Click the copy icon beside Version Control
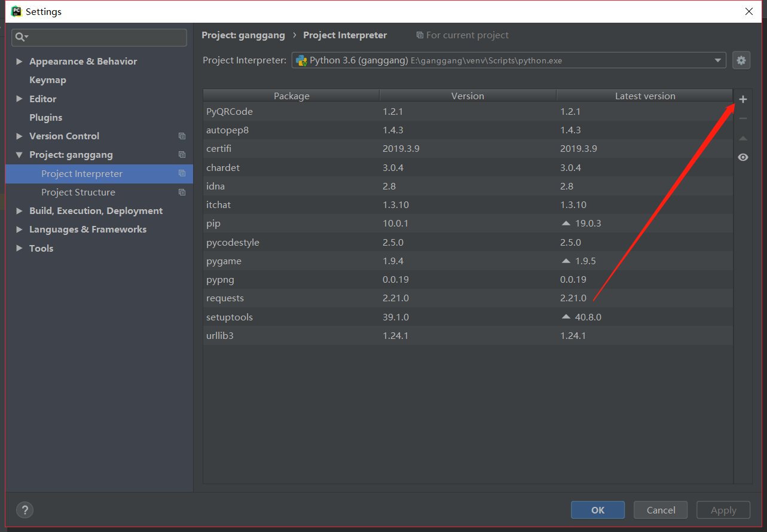Image resolution: width=767 pixels, height=532 pixels. click(x=182, y=136)
